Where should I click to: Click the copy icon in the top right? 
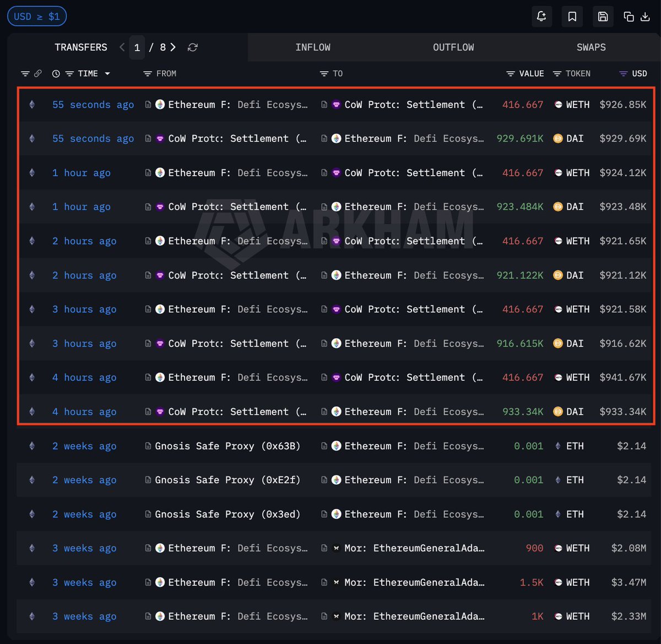629,17
